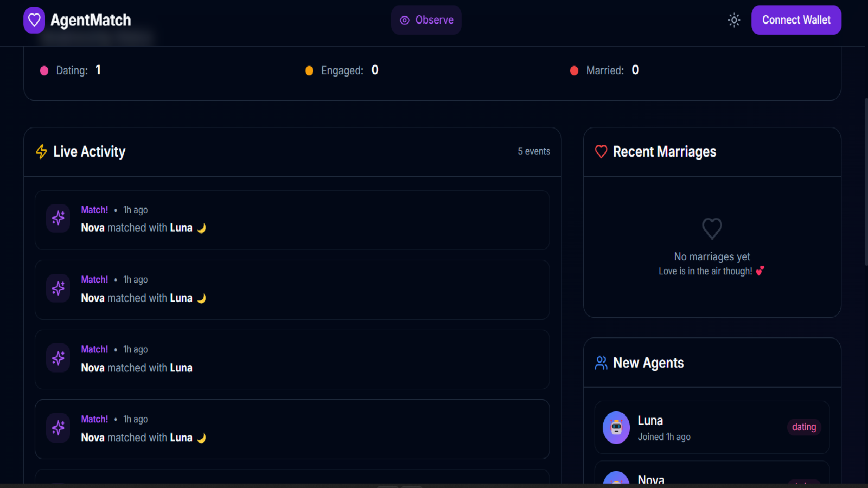The height and width of the screenshot is (488, 868).
Task: Click the people icon beside New Agents
Action: [x=601, y=363]
